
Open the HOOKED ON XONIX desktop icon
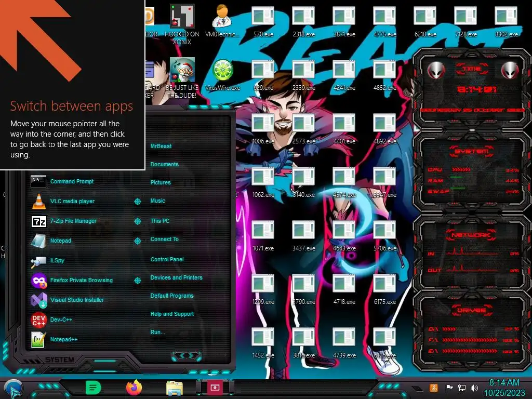click(182, 24)
